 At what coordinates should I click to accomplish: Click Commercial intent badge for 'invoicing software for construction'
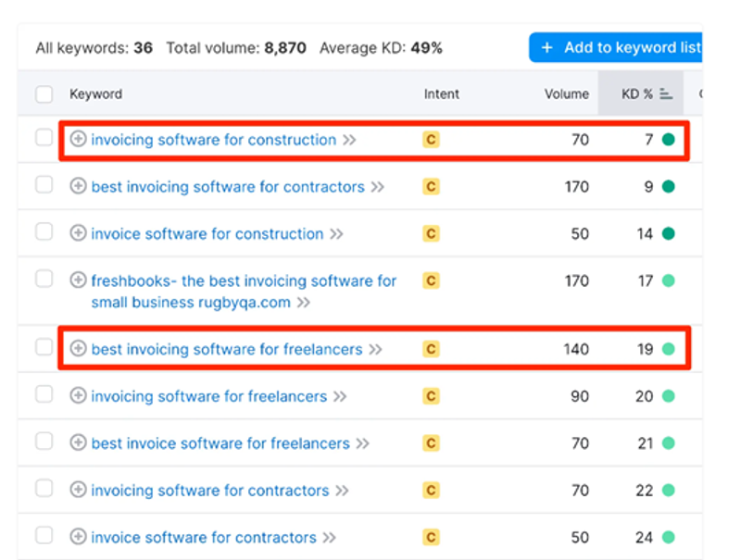click(x=431, y=140)
